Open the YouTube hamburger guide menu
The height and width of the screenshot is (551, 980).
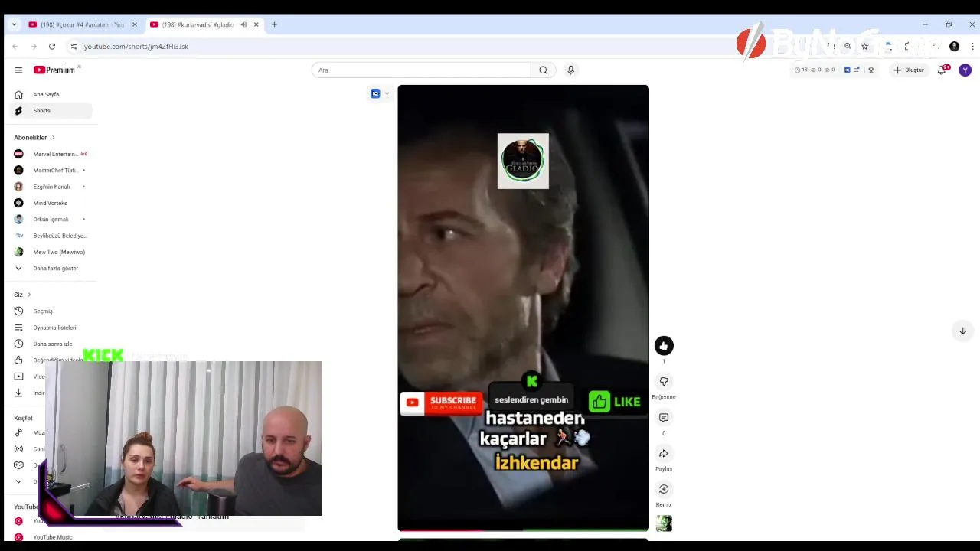18,70
